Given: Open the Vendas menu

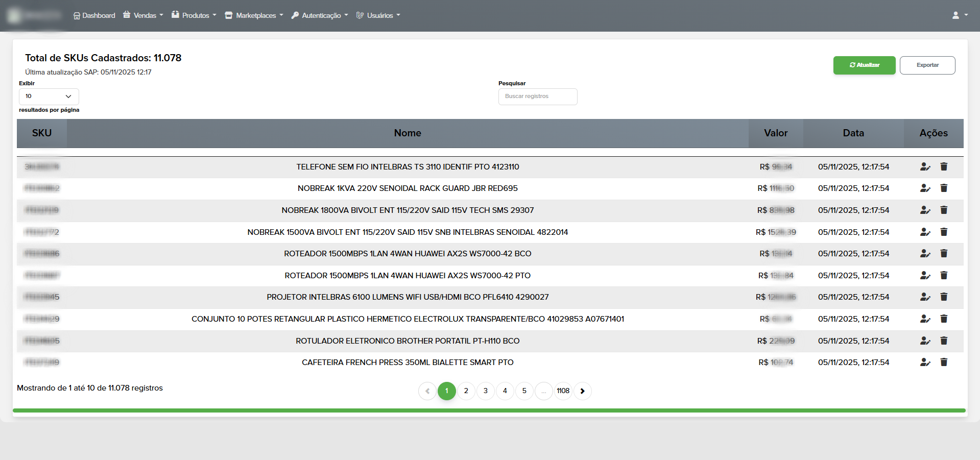Looking at the screenshot, I should (x=142, y=15).
